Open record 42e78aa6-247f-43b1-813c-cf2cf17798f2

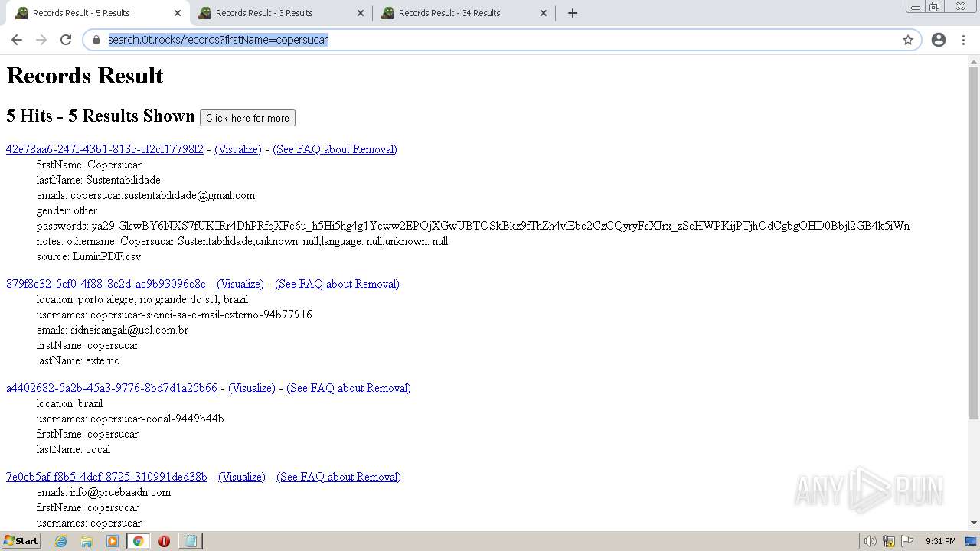[105, 149]
